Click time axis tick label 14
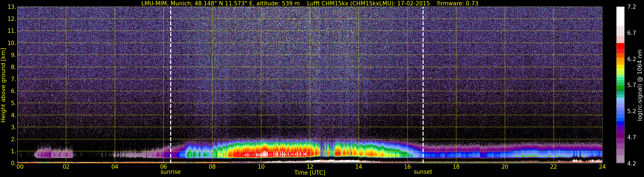The width and height of the screenshot is (644, 177). point(358,167)
